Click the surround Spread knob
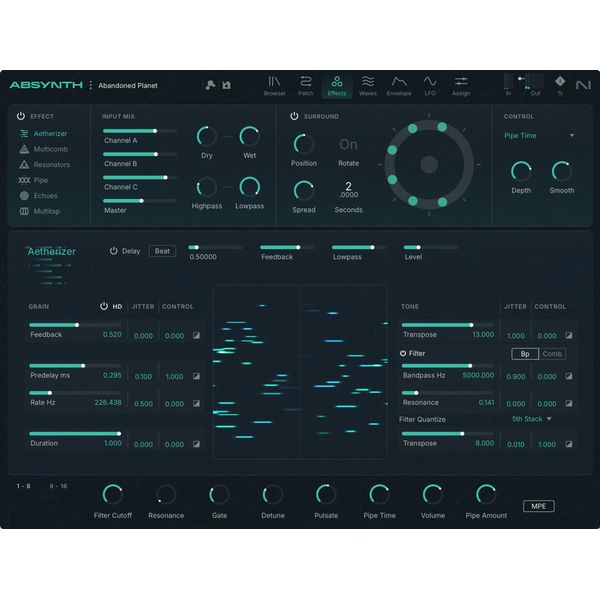600x600 pixels. [x=304, y=191]
